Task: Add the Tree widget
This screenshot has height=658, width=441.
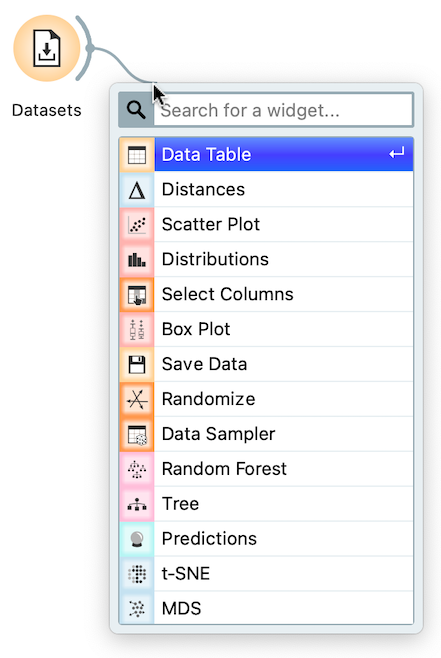Action: point(266,504)
